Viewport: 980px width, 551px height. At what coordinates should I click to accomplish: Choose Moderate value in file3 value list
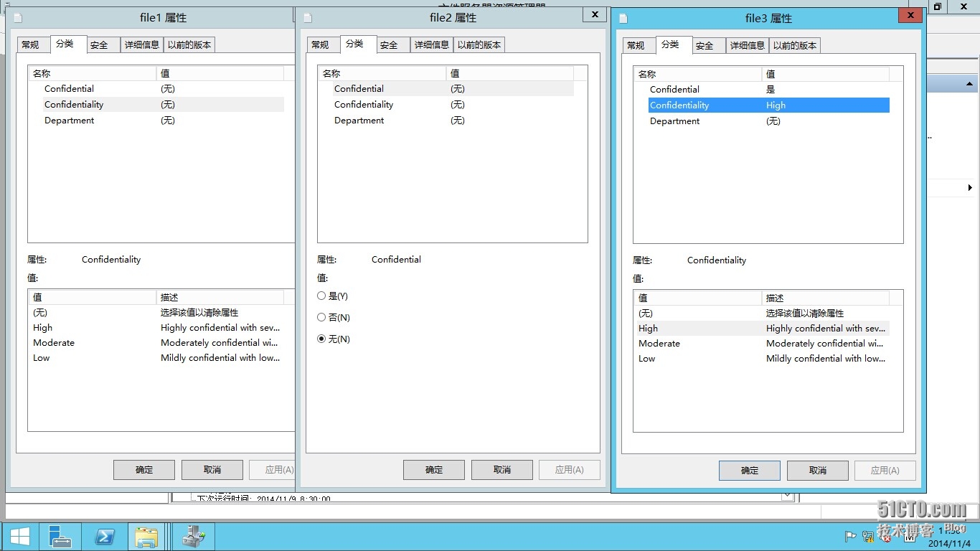pos(763,344)
